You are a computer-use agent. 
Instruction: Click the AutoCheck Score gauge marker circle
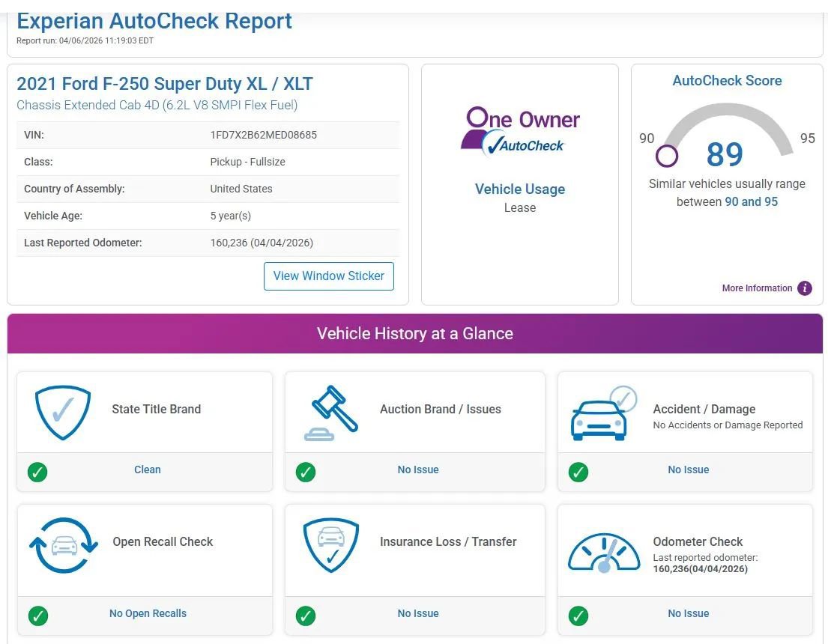(667, 157)
